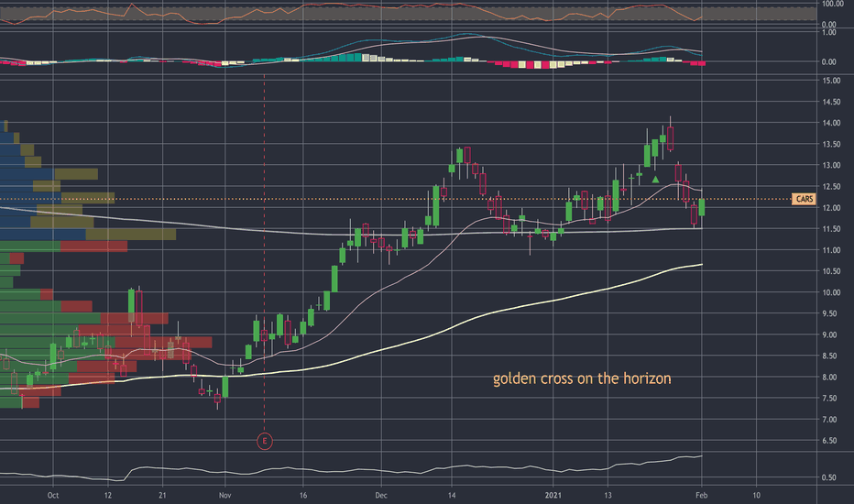Image resolution: width=854 pixels, height=504 pixels.
Task: Click the 15.00 price scale label
Action: point(831,81)
